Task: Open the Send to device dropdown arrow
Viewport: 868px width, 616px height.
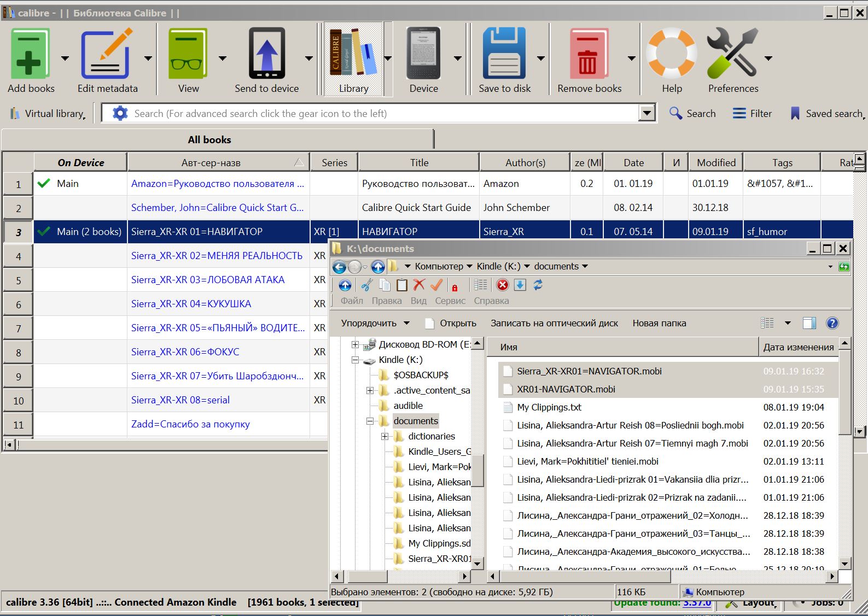Action: point(309,58)
